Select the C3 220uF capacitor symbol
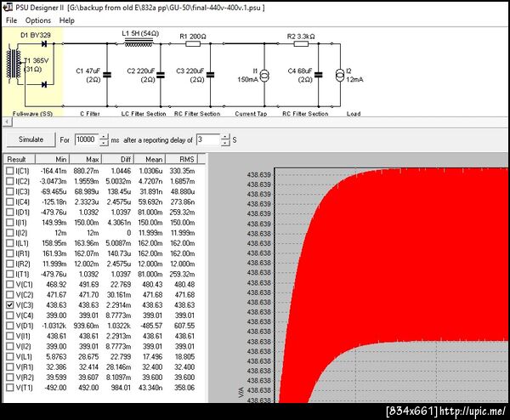This screenshot has height=420, width=510. 211,75
